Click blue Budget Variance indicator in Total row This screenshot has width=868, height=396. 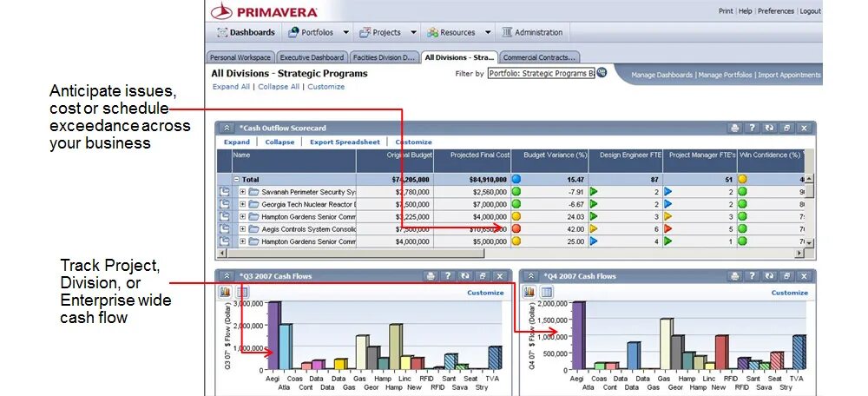point(516,180)
